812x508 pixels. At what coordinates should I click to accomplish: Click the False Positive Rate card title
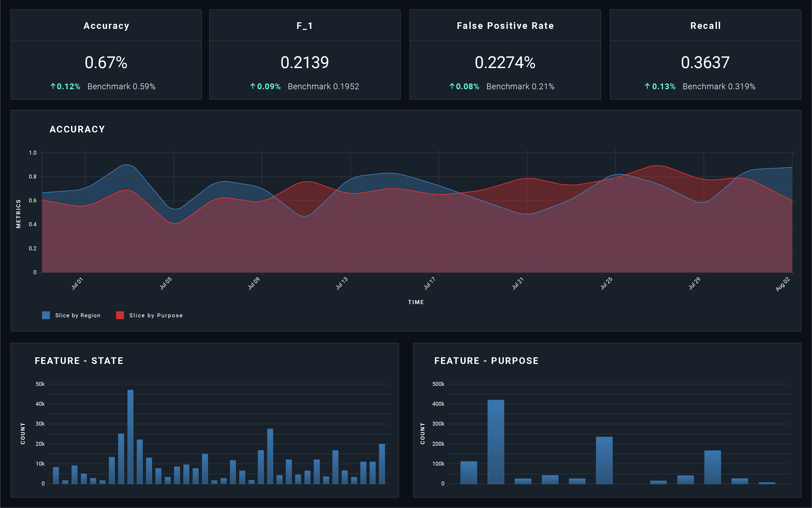[x=505, y=26]
